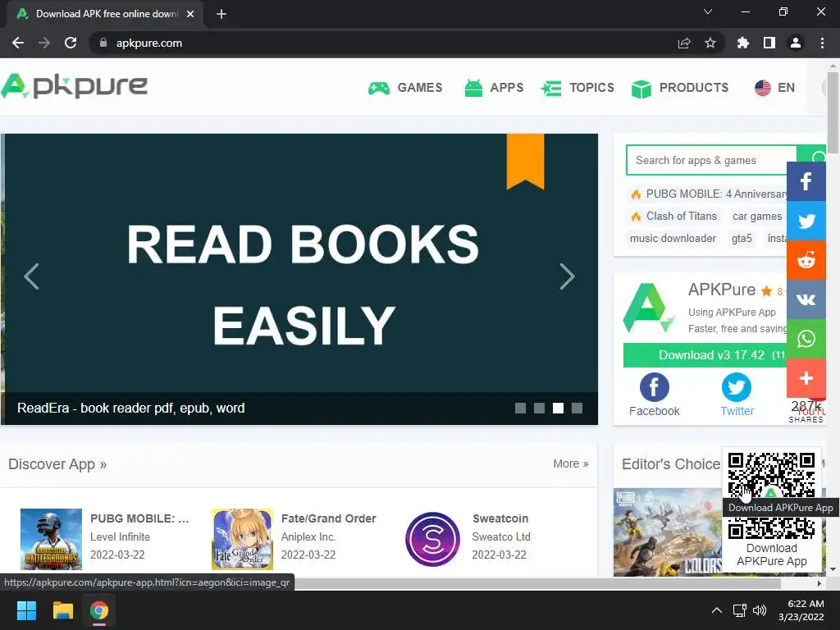Open File Explorer from taskbar
Screen dimensions: 840x630
pos(62,610)
